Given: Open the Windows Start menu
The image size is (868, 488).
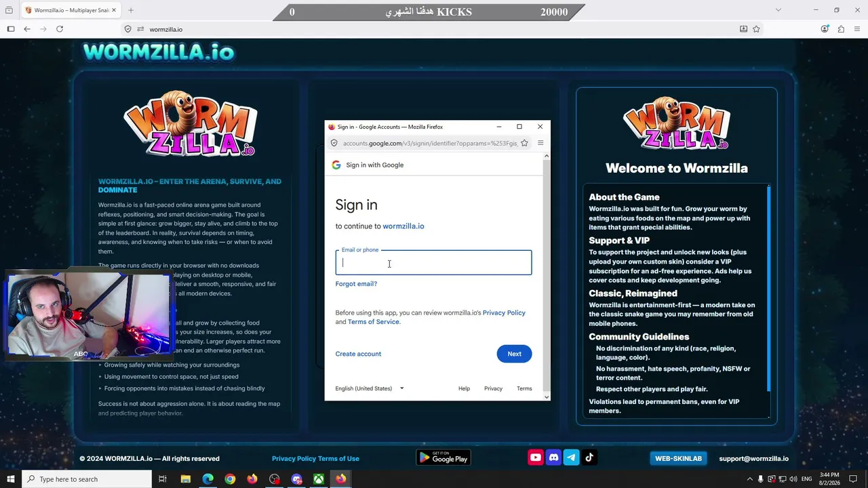Looking at the screenshot, I should pyautogui.click(x=11, y=479).
